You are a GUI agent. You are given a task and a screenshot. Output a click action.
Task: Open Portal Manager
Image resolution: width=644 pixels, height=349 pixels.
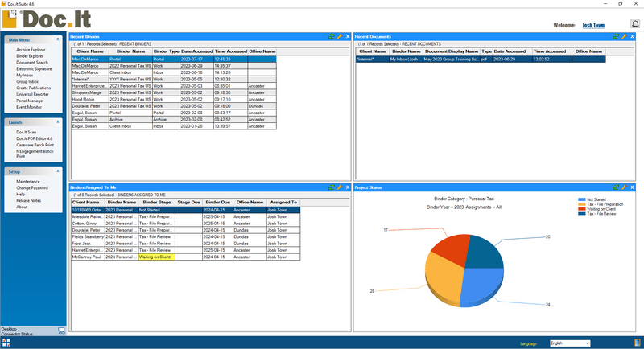30,101
